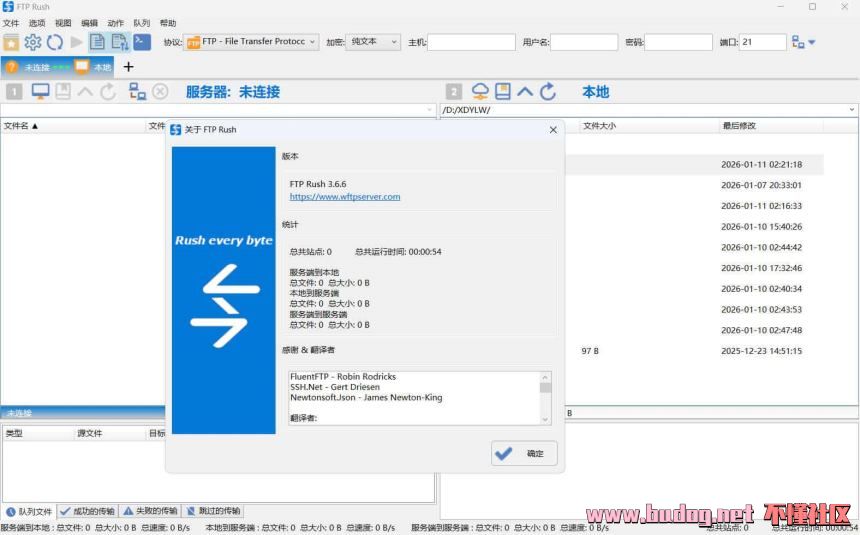Screen dimensions: 860x535
Task: Open the https://www.wftpserver.com link
Action: coord(345,197)
